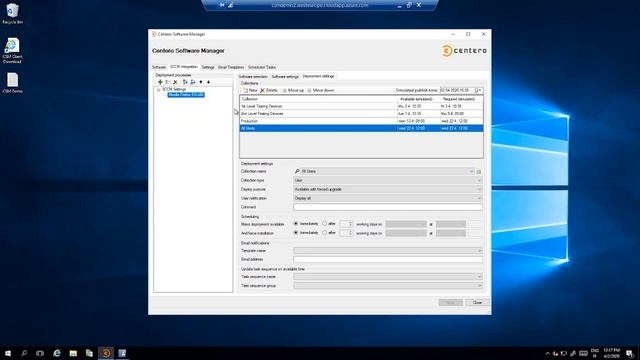Select after for And force installation

pos(324,233)
